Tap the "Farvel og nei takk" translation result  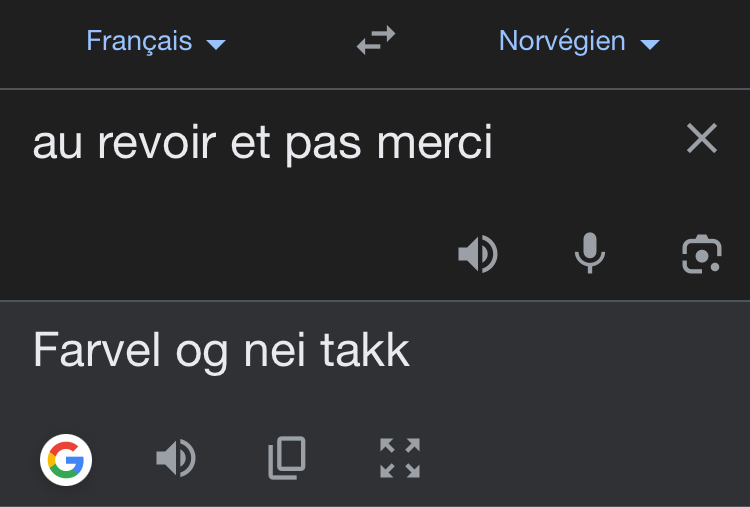[221, 351]
